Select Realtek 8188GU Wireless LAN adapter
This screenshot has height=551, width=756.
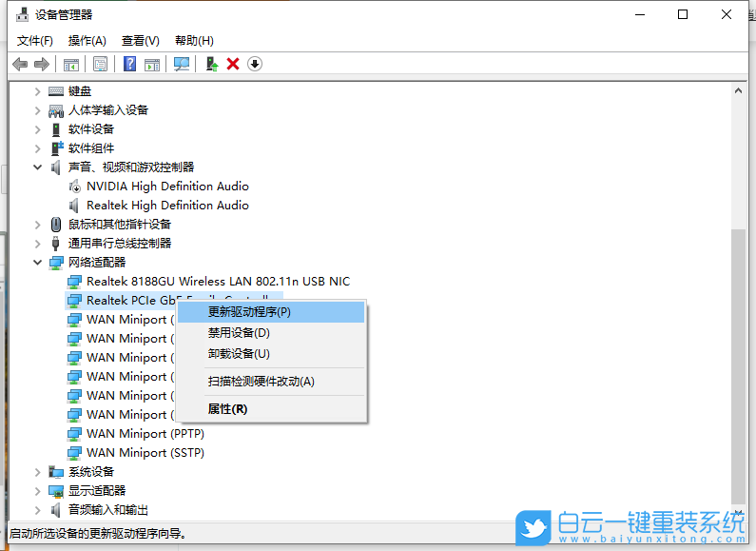[218, 282]
